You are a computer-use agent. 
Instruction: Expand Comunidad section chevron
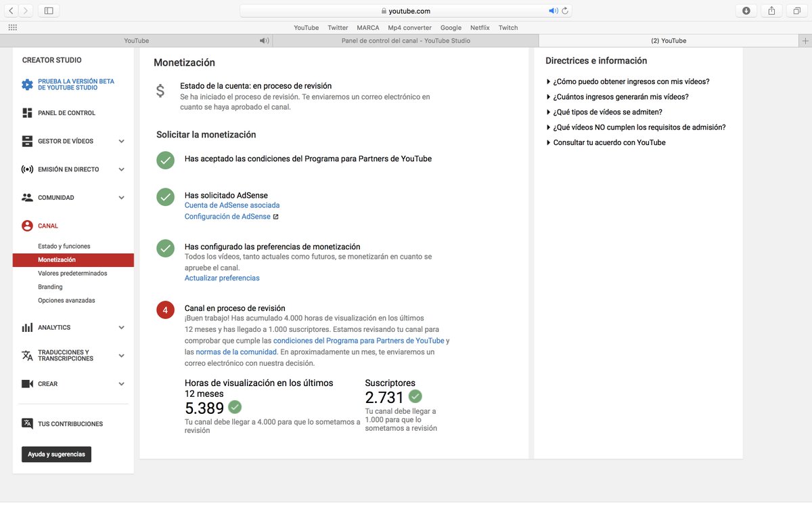122,198
